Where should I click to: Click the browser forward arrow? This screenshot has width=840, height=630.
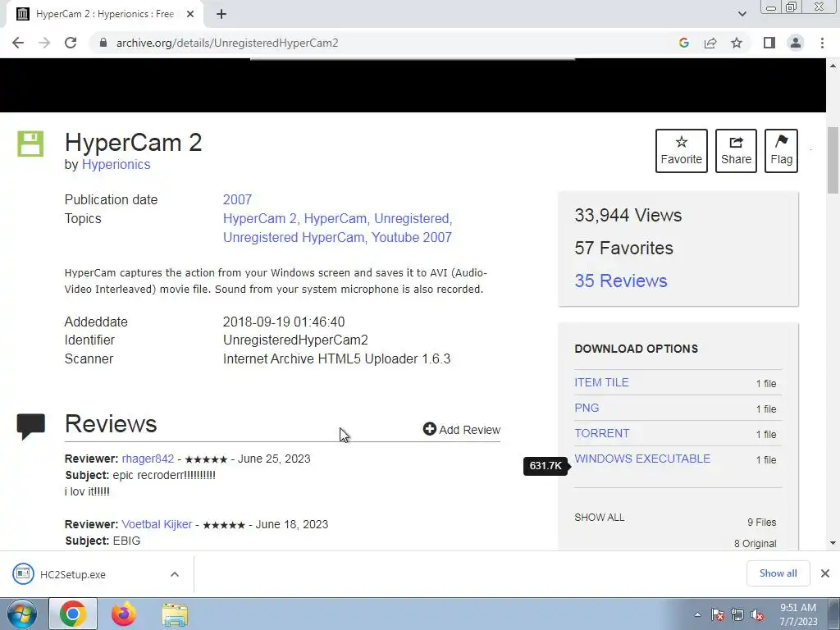[x=44, y=43]
